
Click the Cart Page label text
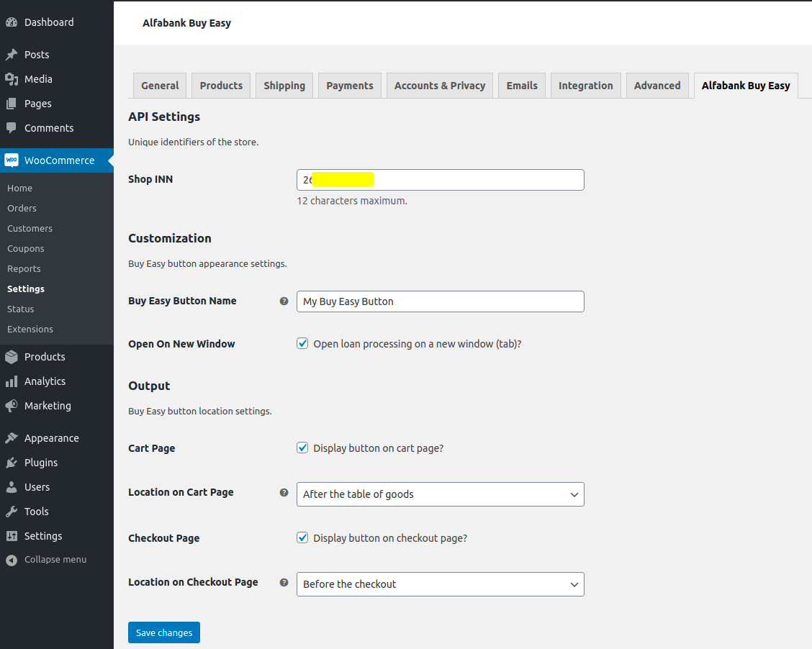coord(152,448)
